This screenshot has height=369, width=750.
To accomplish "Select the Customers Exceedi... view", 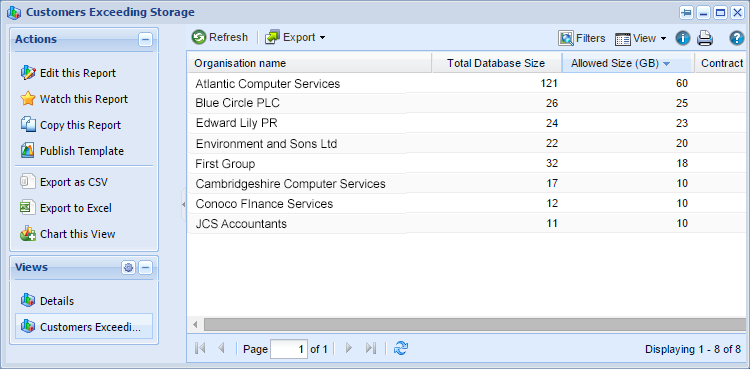I will [x=84, y=326].
